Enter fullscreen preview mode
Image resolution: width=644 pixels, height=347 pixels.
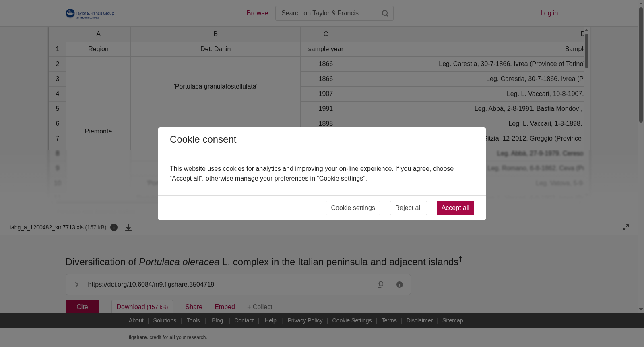click(626, 227)
